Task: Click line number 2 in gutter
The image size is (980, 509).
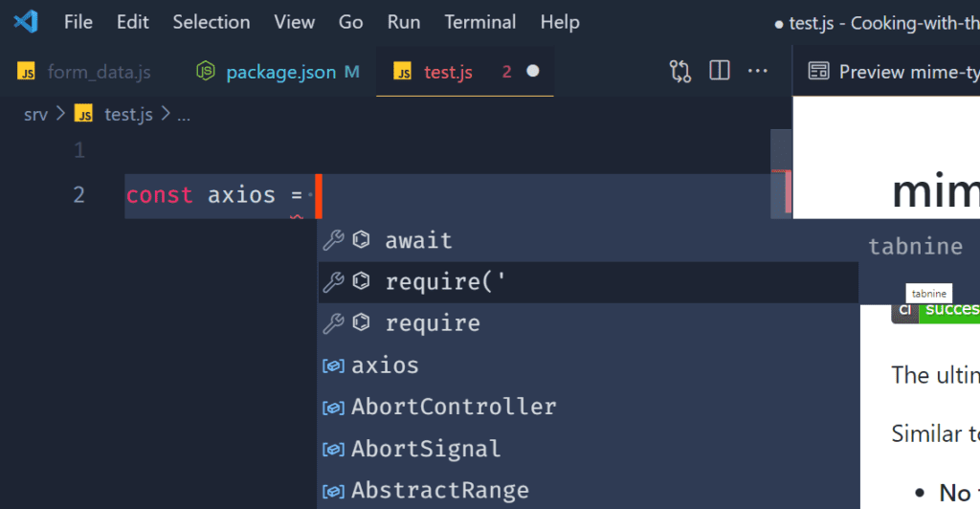Action: click(78, 195)
